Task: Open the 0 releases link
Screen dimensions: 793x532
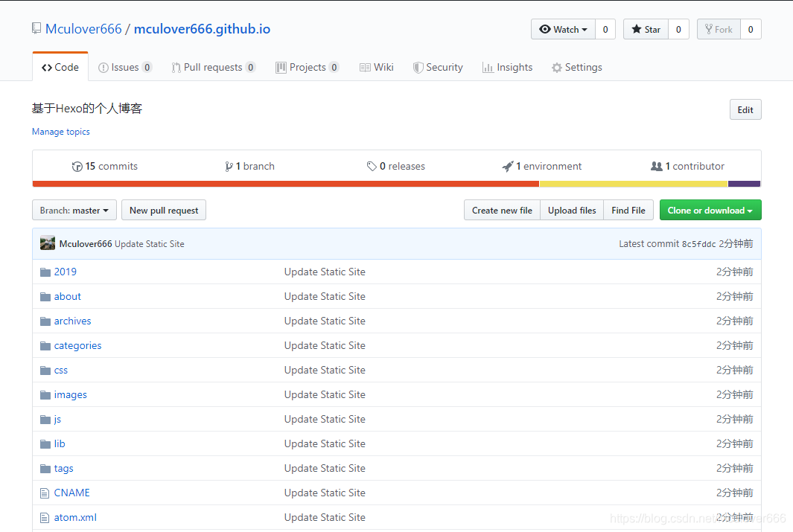Action: (396, 166)
